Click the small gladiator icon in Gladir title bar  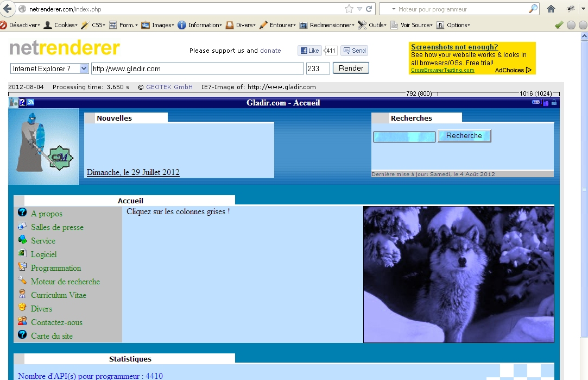click(x=14, y=102)
